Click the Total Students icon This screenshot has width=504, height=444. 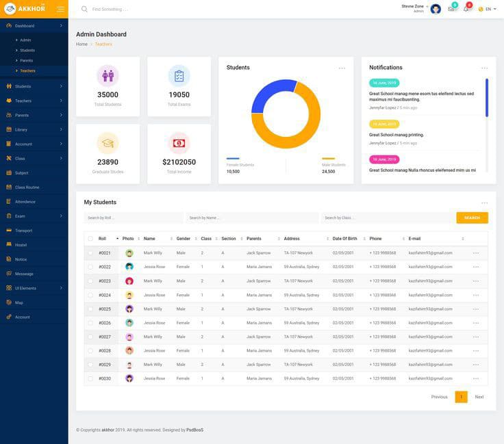coord(108,75)
